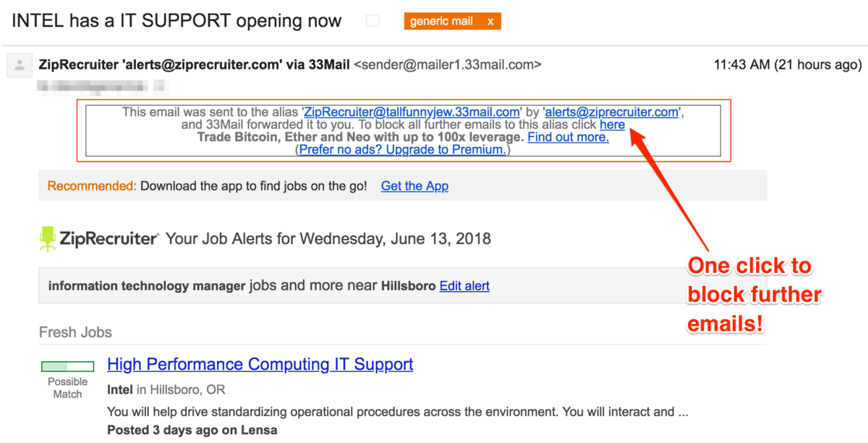
Task: Click the email subject line
Action: [x=176, y=21]
